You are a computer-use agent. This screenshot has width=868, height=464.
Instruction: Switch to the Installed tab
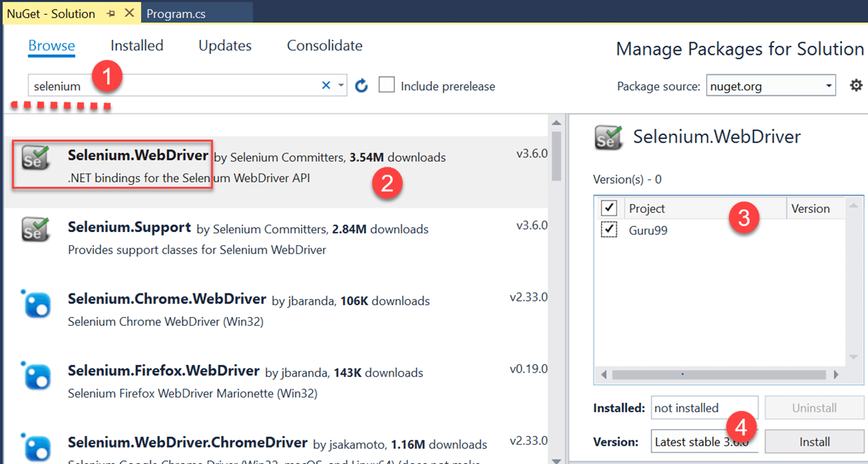tap(137, 46)
